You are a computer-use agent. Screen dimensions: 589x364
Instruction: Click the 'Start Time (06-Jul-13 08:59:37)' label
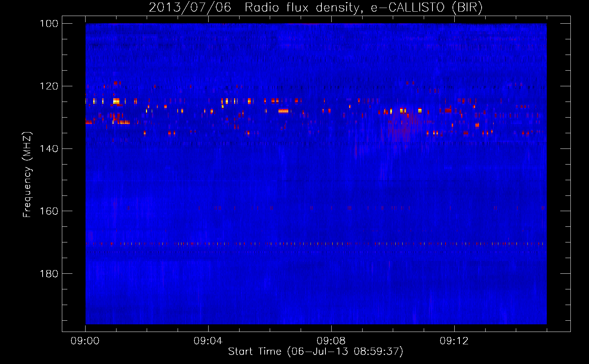(x=316, y=352)
